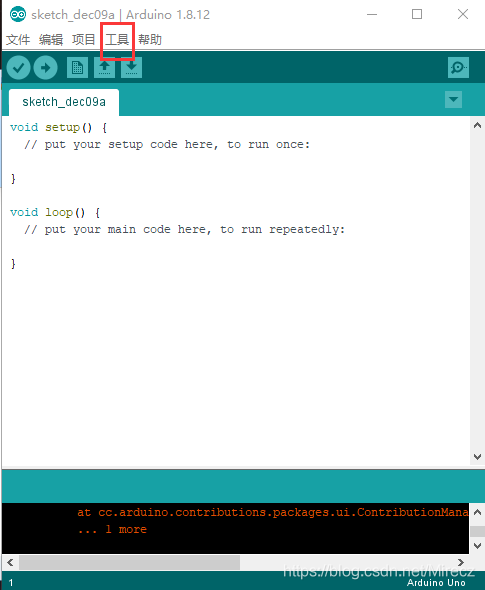Open the 工具 menu
485x590 pixels.
tap(117, 39)
